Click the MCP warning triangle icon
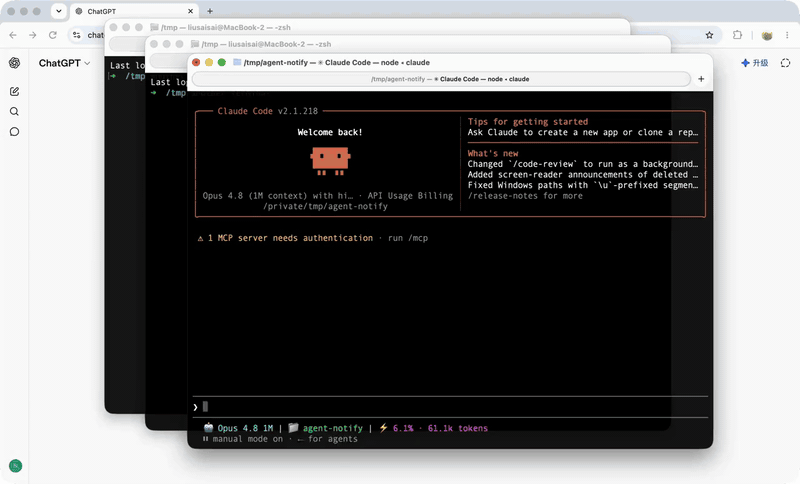Viewport: 800px width, 484px height. coord(201,238)
